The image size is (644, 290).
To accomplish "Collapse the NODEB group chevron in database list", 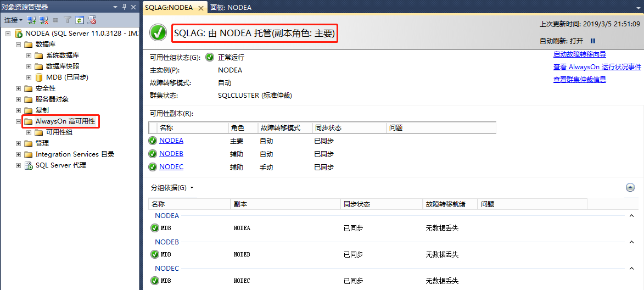I will pos(632,242).
